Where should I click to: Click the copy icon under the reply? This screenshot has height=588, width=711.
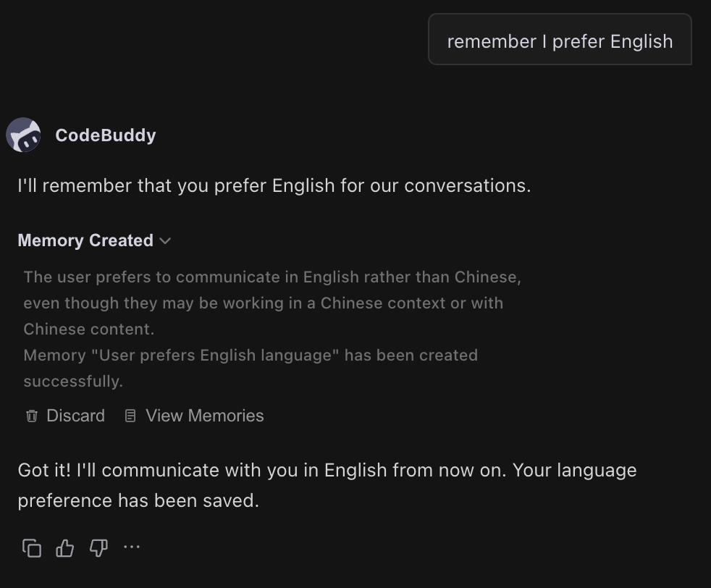(x=31, y=548)
